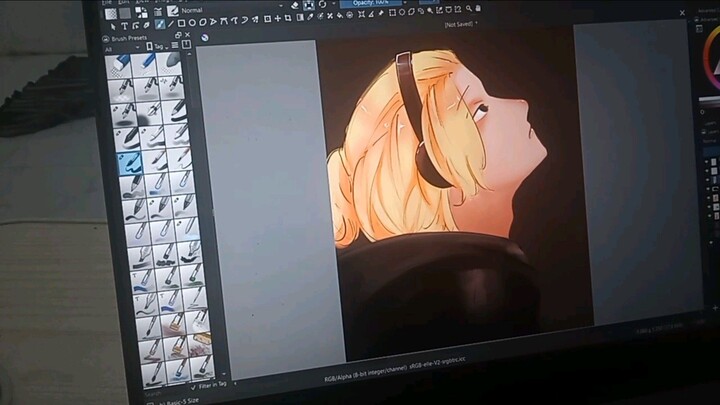Select the Multibrush tool
The width and height of the screenshot is (720, 405).
pos(255,20)
